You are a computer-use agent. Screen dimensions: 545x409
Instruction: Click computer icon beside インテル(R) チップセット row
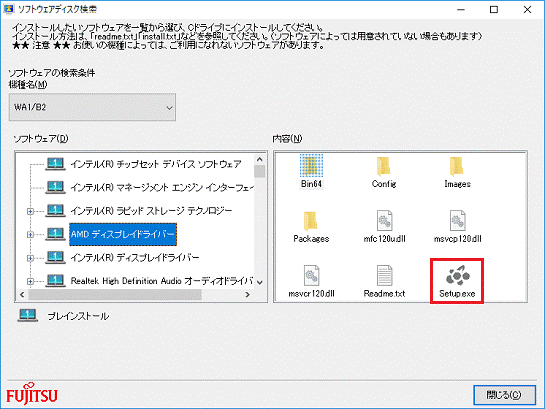[x=55, y=164]
